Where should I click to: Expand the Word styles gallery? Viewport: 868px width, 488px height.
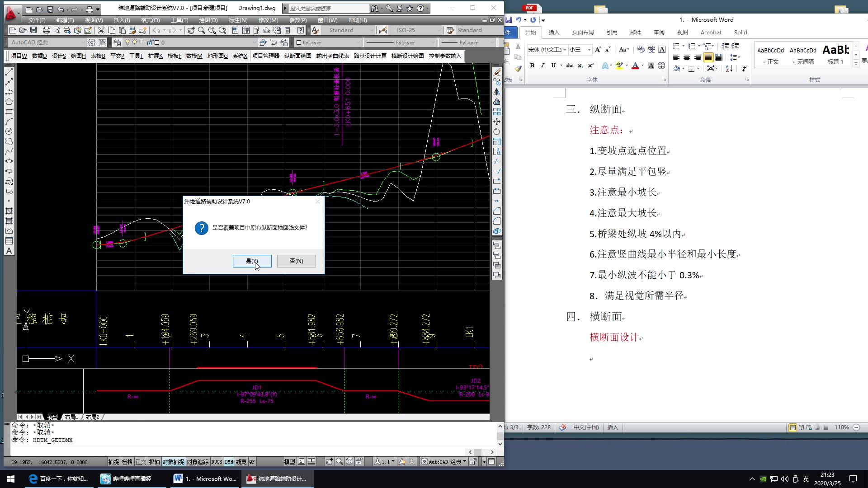(856, 64)
